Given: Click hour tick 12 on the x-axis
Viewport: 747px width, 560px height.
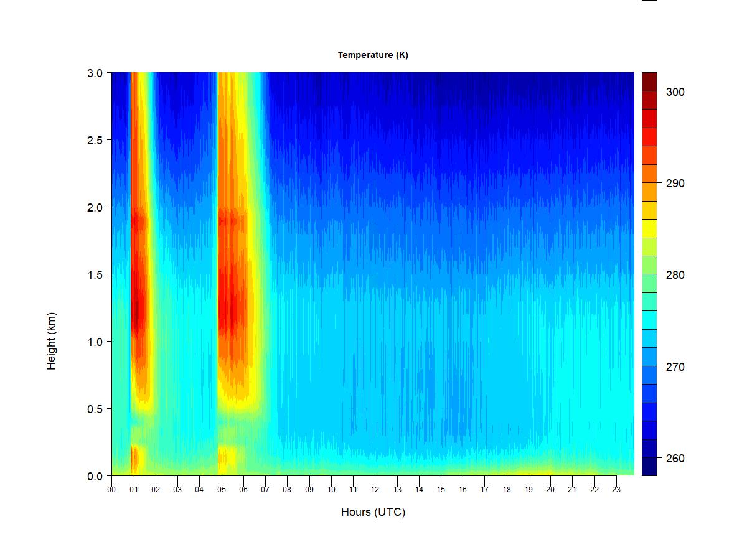Looking at the screenshot, I should [x=375, y=490].
